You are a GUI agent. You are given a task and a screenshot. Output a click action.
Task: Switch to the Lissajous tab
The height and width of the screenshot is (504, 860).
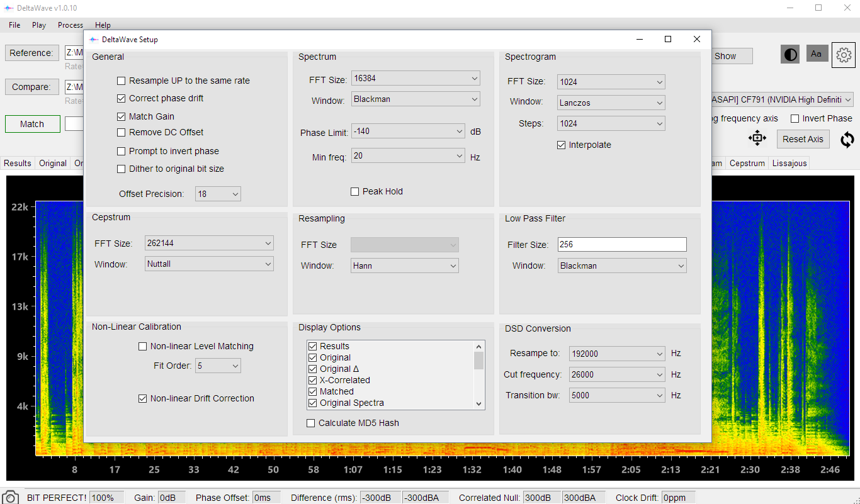(789, 163)
